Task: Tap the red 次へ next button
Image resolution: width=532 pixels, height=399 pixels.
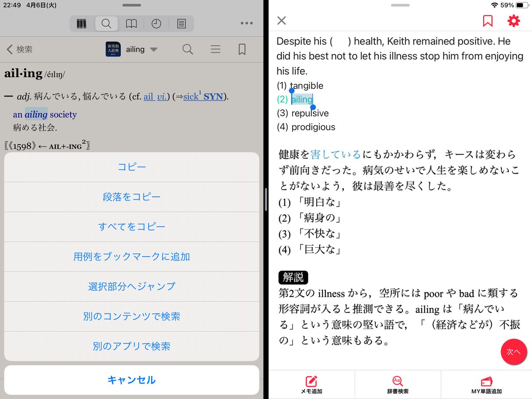Action: 514,352
